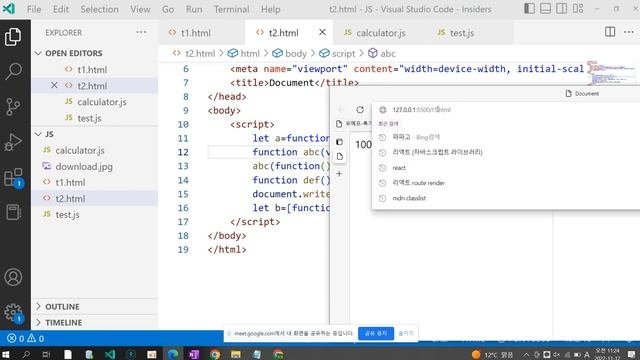The height and width of the screenshot is (360, 640).
Task: Open Run and Debug view
Action: pos(13,142)
